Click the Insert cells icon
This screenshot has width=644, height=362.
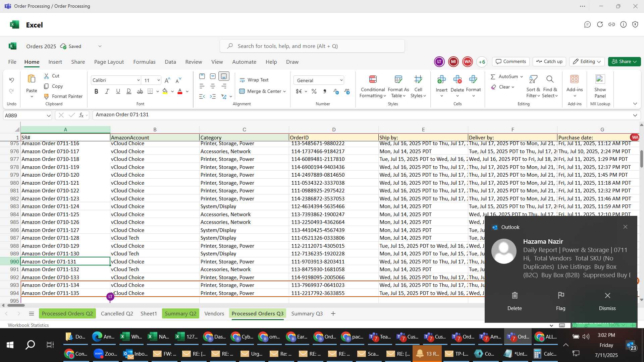[441, 79]
